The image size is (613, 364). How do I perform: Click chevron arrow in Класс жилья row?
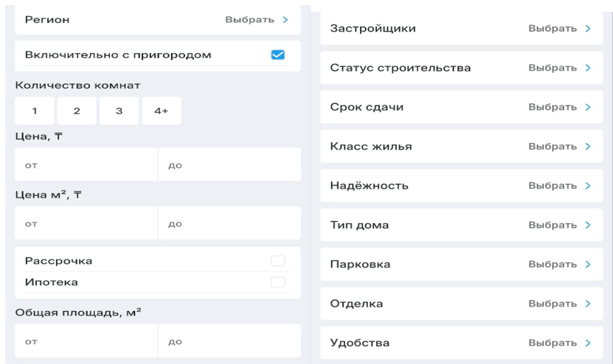point(588,147)
